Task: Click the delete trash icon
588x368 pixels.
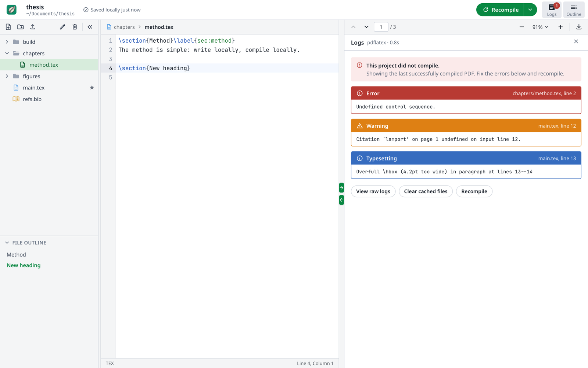Action: (75, 27)
